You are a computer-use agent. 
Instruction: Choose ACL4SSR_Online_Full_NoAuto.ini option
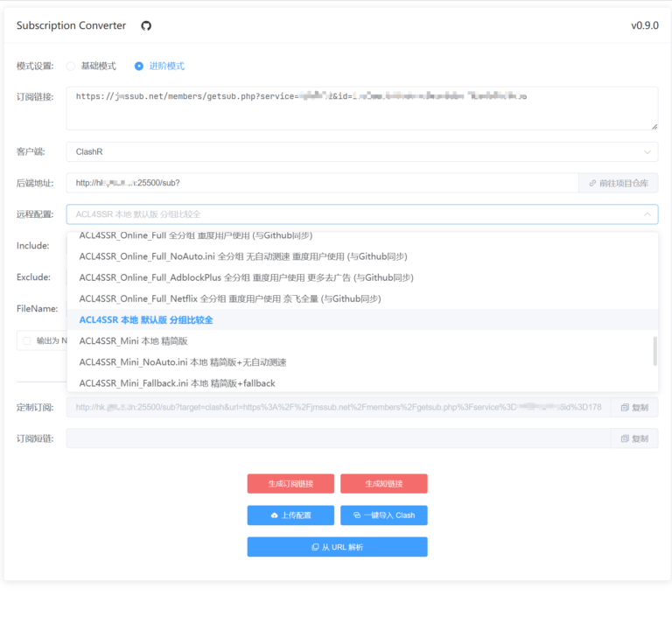[x=243, y=256]
